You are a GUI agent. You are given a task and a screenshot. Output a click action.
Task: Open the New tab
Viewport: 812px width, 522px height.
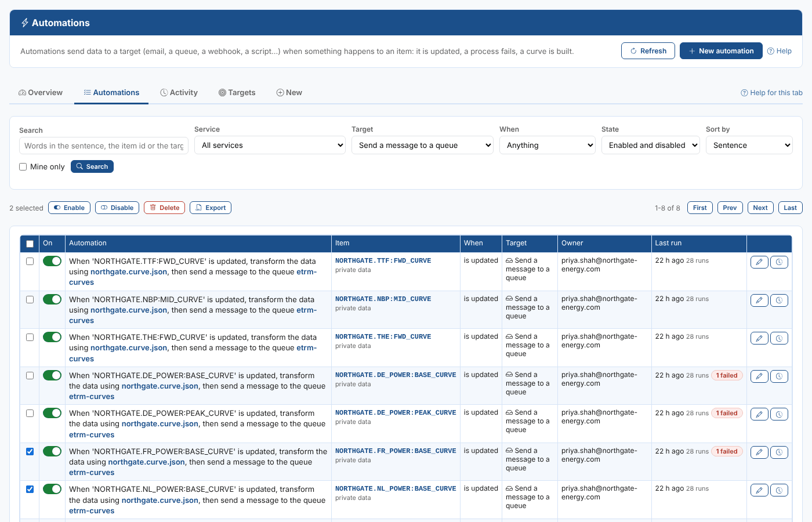click(x=289, y=93)
